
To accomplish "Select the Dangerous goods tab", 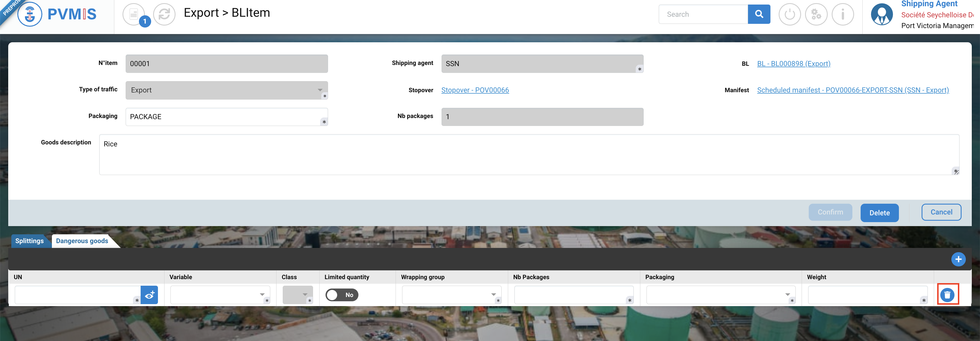I will (82, 241).
